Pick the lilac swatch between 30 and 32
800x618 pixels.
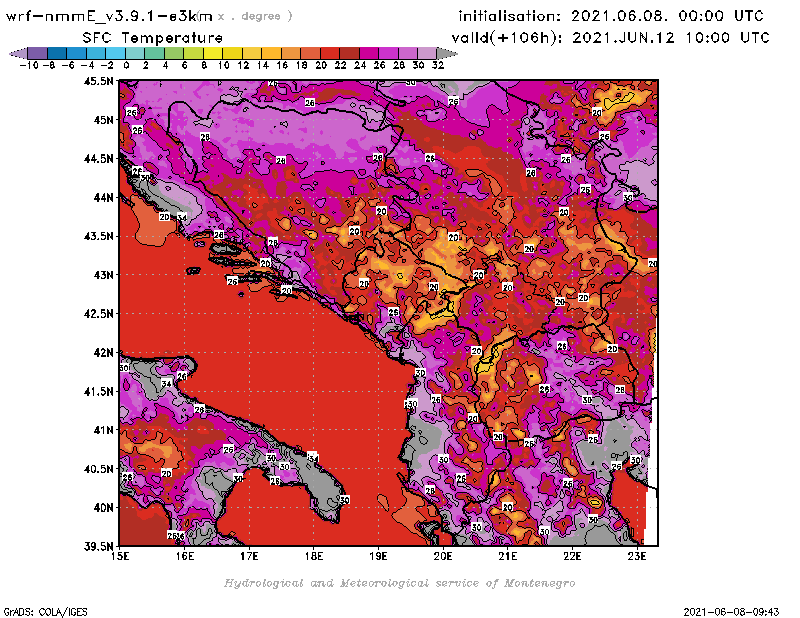(427, 53)
